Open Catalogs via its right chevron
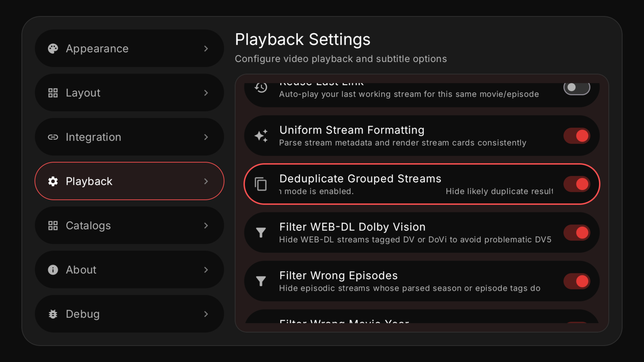Image resolution: width=644 pixels, height=362 pixels. [206, 226]
